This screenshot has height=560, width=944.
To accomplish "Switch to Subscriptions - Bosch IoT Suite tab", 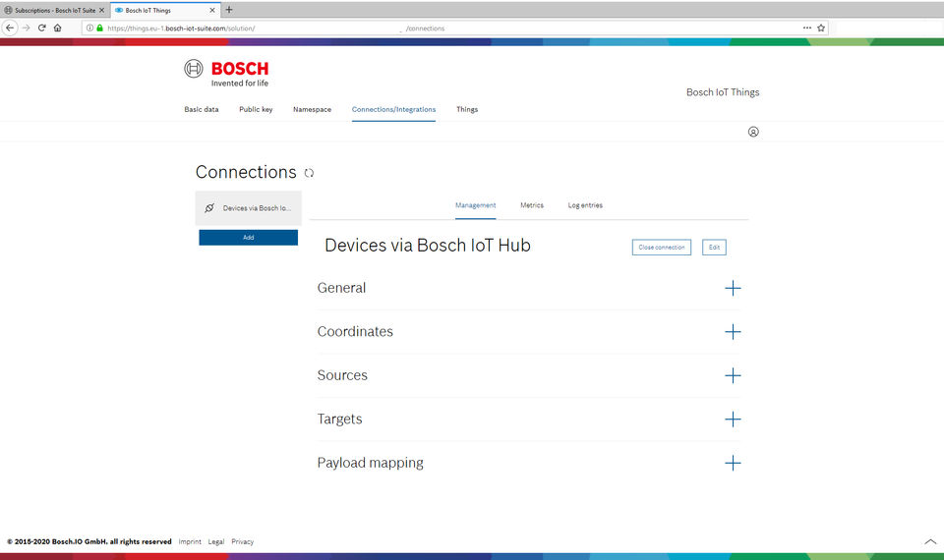I will coord(54,10).
